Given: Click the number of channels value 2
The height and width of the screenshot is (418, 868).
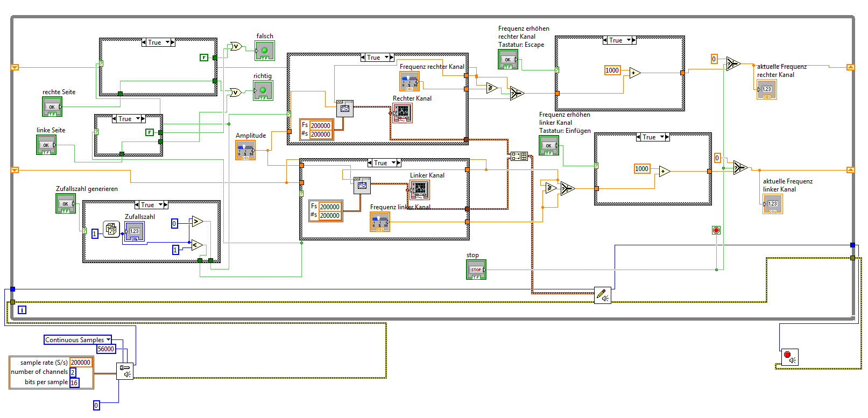Looking at the screenshot, I should point(73,372).
